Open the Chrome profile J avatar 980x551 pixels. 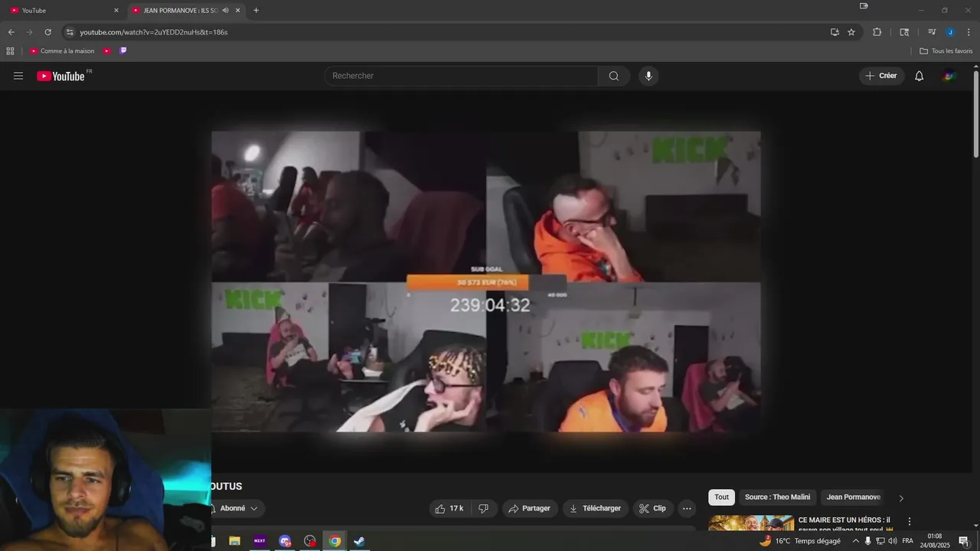click(x=950, y=32)
